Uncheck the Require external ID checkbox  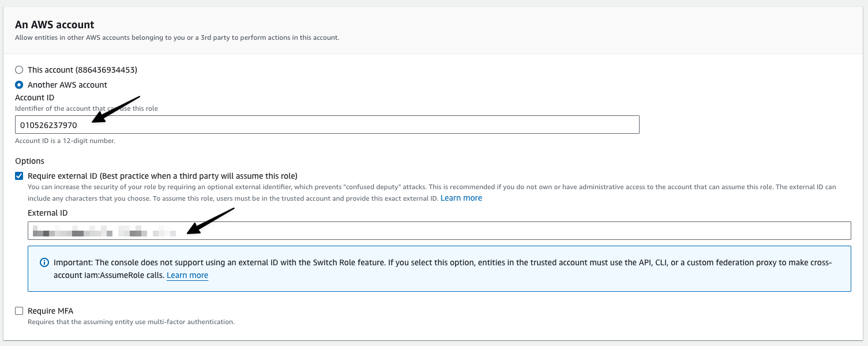19,176
